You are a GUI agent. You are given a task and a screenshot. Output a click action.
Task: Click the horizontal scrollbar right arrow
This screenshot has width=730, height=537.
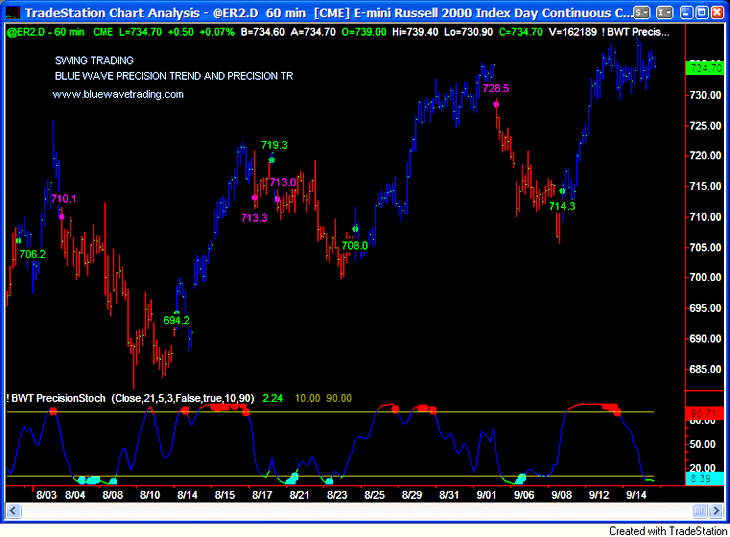point(716,511)
